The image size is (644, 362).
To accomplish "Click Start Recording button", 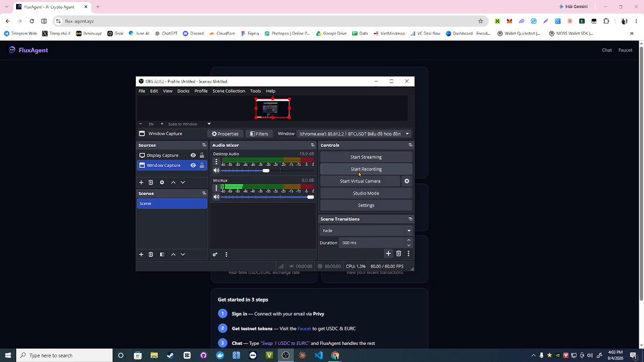I will click(366, 169).
